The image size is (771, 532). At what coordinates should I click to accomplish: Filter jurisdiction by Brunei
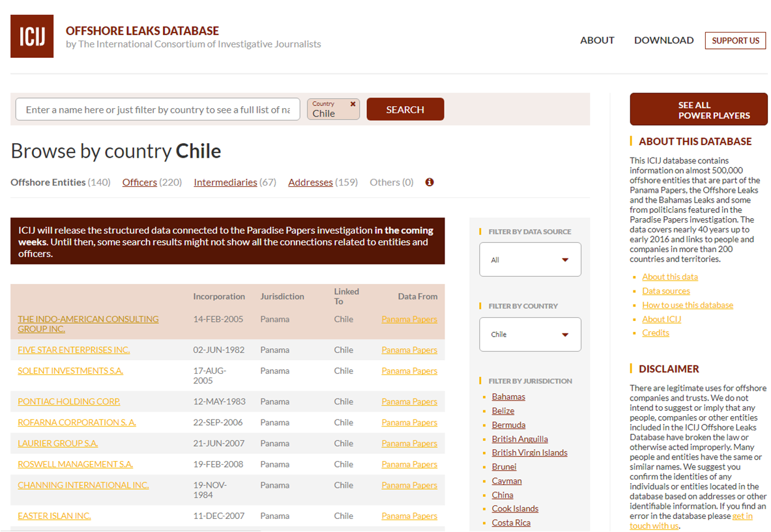[x=504, y=467]
